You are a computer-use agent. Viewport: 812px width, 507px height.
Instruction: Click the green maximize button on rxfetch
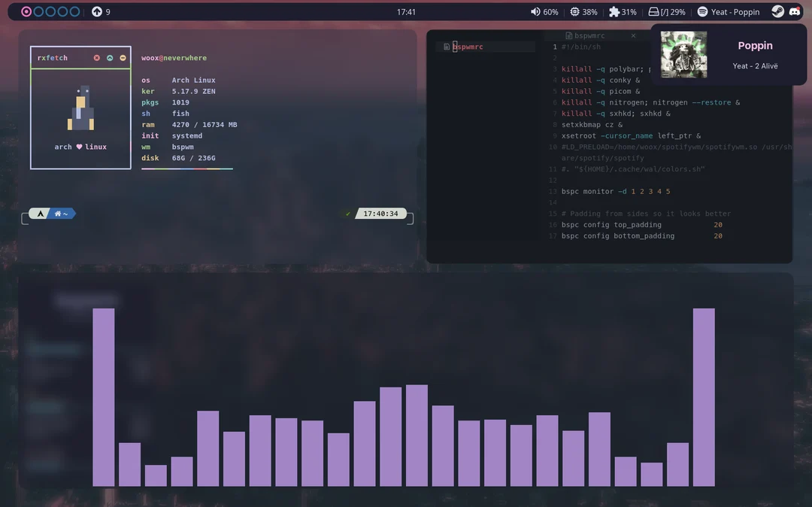(x=109, y=57)
